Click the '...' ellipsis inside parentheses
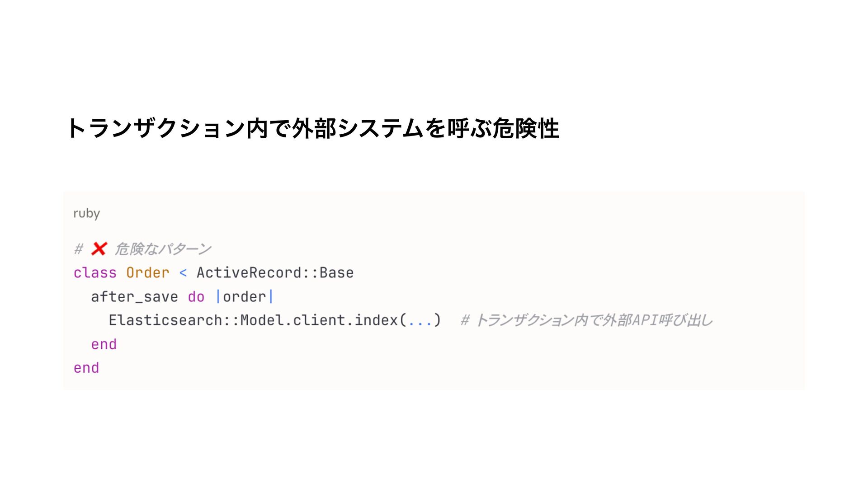 420,321
